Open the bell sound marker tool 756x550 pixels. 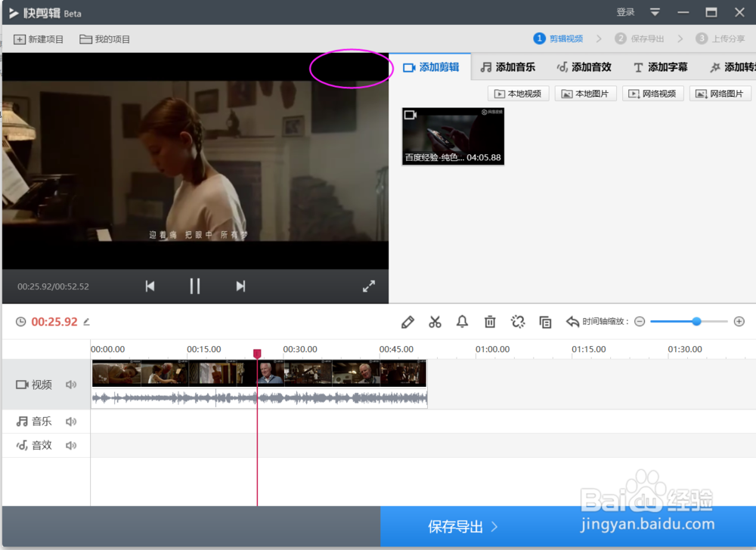tap(462, 322)
